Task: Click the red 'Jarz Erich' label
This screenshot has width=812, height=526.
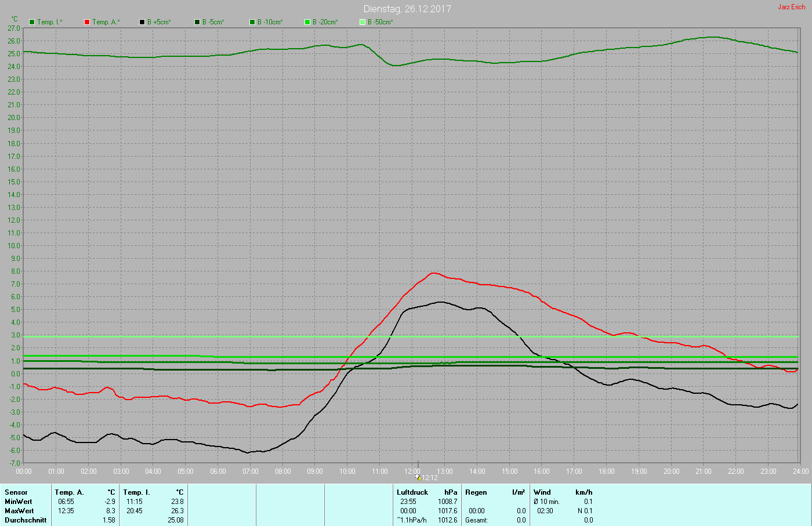Action: point(792,7)
